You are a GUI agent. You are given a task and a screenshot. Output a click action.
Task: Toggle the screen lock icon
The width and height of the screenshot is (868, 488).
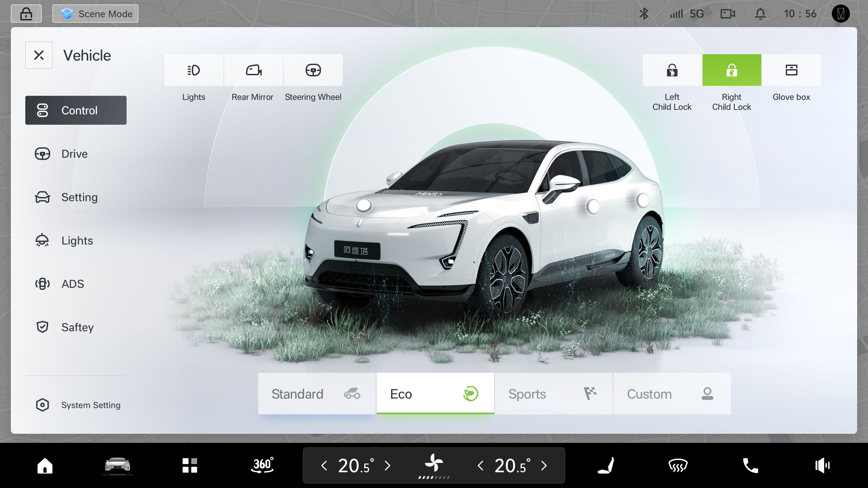click(x=26, y=14)
